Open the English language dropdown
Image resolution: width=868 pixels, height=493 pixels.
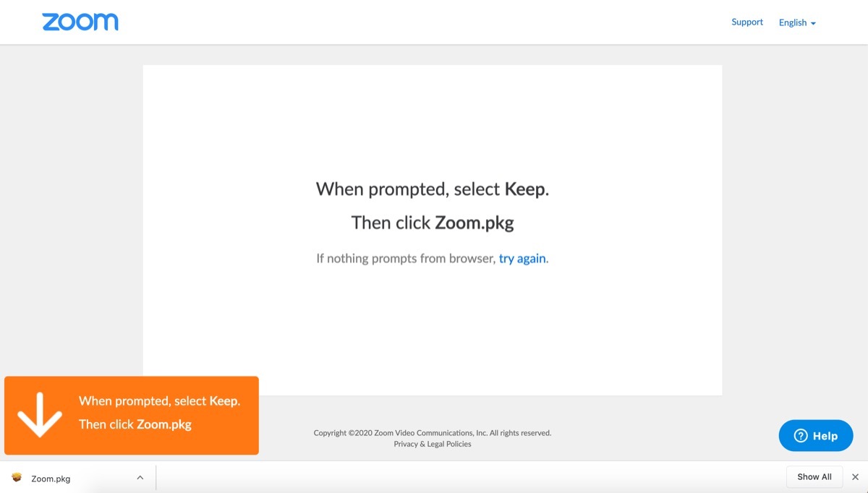coord(796,22)
